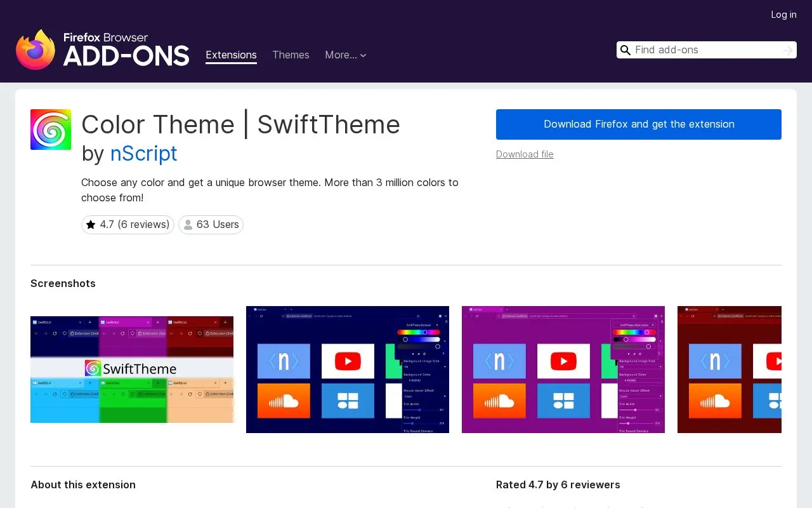Click the 63 Users badge

point(211,225)
